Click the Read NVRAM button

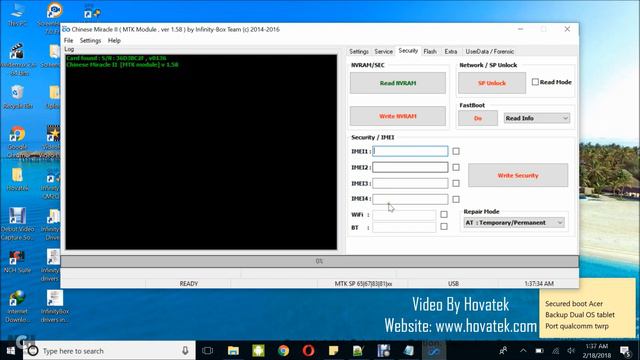[398, 83]
